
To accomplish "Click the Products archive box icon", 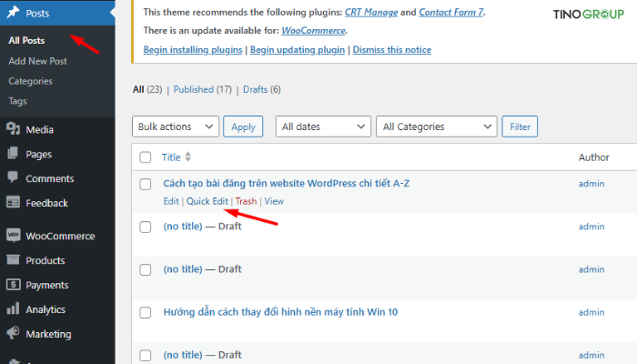I will tap(13, 259).
